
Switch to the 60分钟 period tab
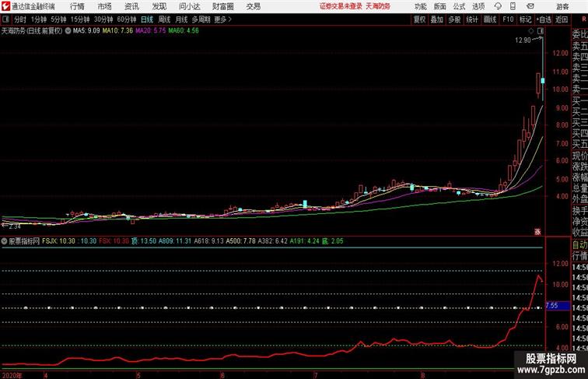(127, 19)
